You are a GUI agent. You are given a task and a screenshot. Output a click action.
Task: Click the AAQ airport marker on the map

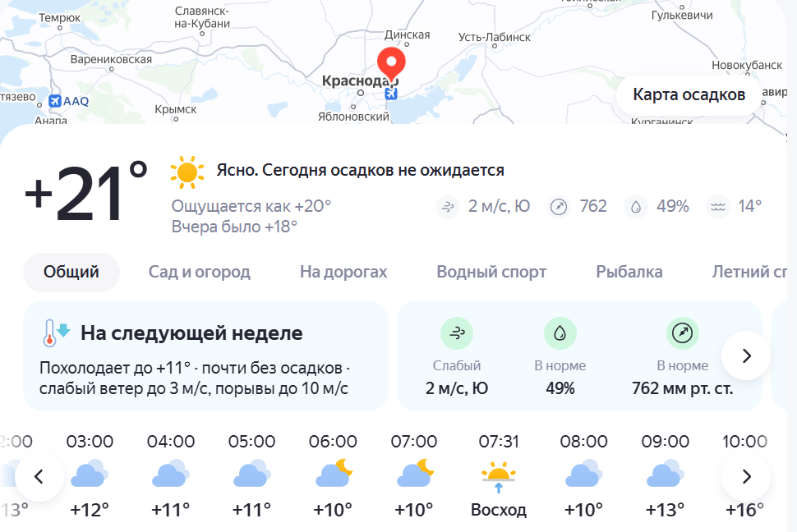(53, 100)
